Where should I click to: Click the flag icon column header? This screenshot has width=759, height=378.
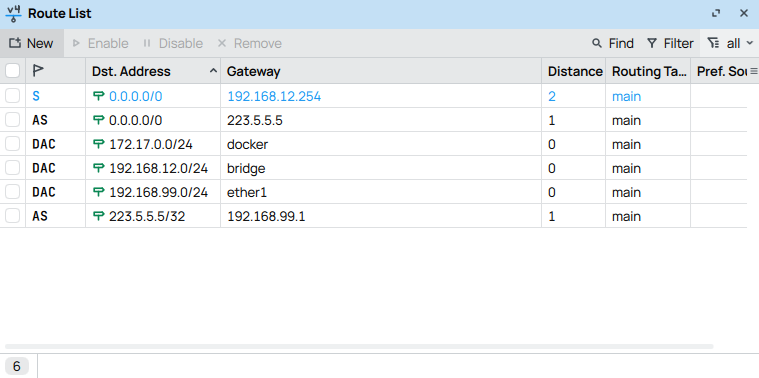click(38, 71)
